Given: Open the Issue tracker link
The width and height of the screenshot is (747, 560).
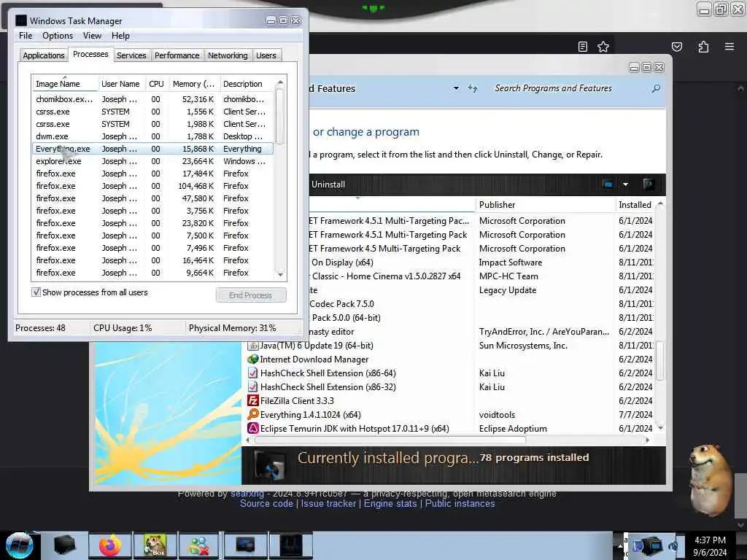Looking at the screenshot, I should click(328, 503).
